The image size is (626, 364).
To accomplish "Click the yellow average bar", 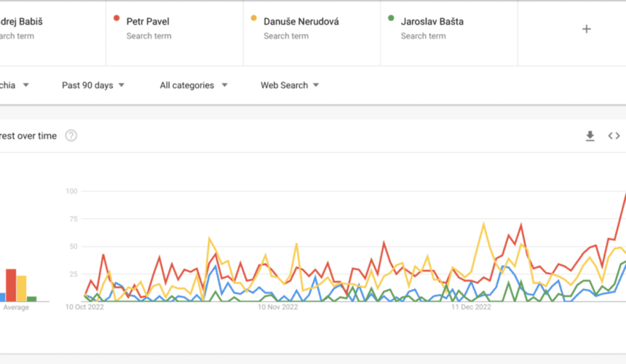I will point(21,288).
